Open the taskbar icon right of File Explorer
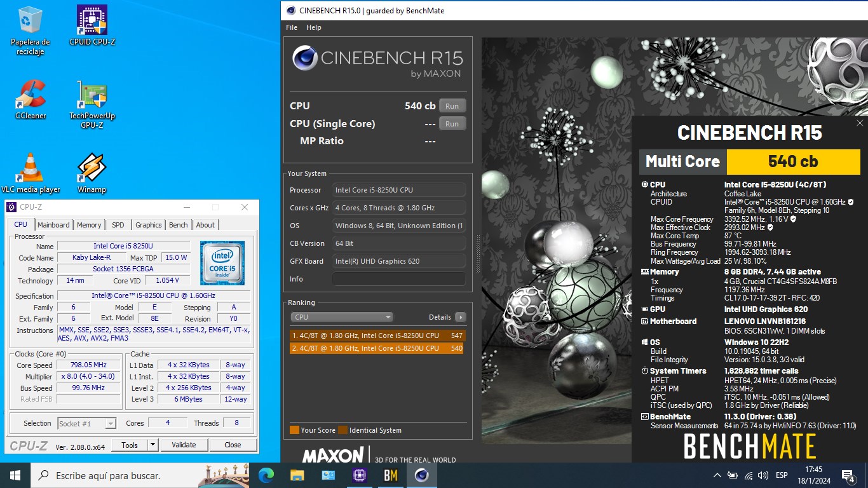 click(x=329, y=475)
